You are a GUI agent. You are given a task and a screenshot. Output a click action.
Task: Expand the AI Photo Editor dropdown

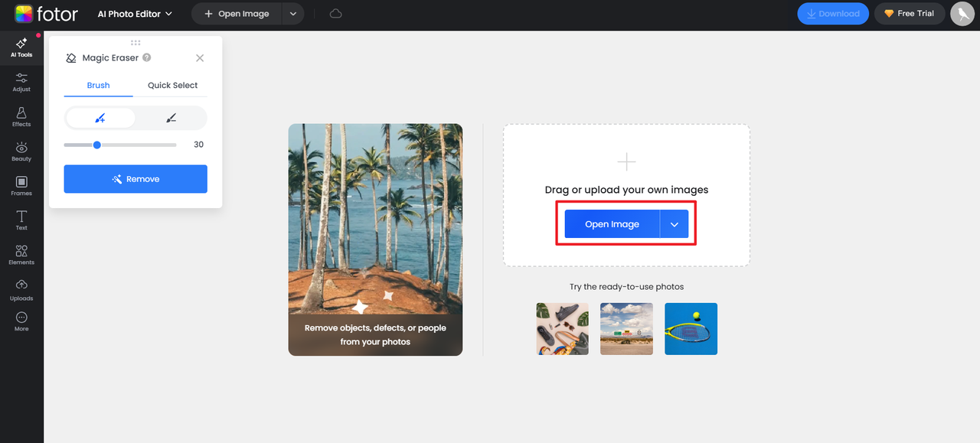(135, 14)
